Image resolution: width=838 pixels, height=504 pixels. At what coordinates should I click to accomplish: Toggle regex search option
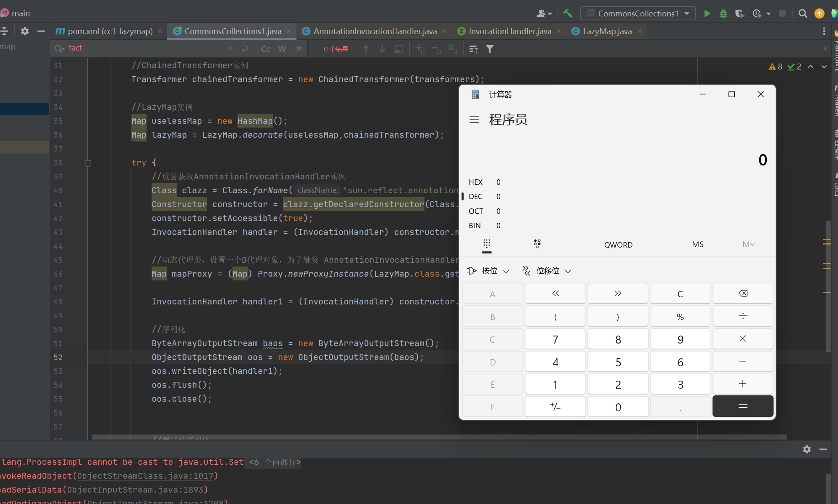click(x=298, y=49)
